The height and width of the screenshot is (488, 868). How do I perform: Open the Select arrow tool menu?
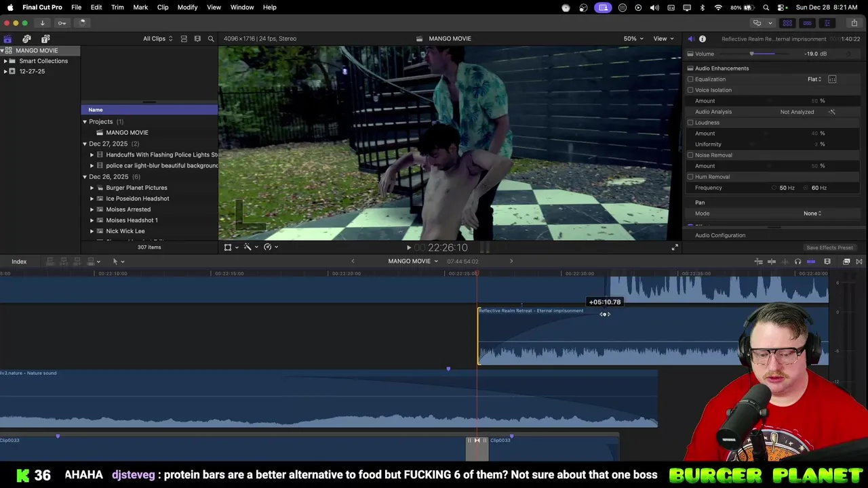(118, 262)
